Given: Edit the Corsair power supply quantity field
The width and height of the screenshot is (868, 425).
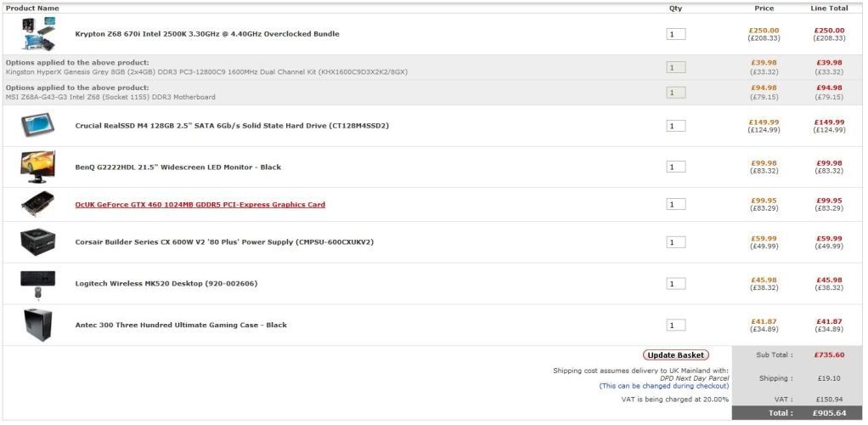Looking at the screenshot, I should tap(676, 242).
